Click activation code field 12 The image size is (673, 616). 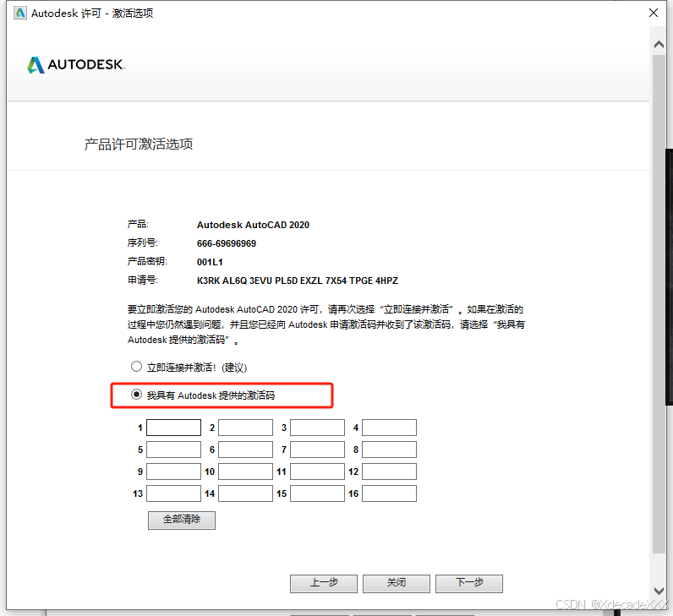click(389, 472)
